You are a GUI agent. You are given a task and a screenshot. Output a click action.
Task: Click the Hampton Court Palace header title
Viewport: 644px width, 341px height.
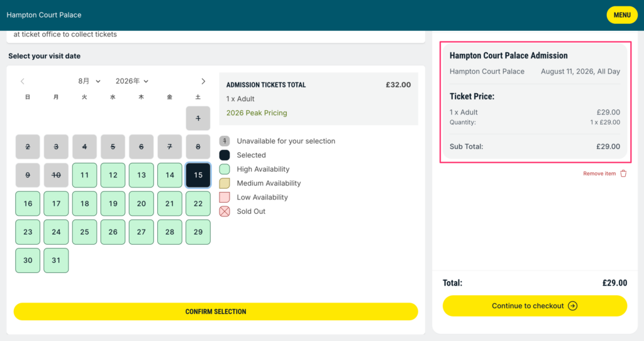pyautogui.click(x=44, y=15)
